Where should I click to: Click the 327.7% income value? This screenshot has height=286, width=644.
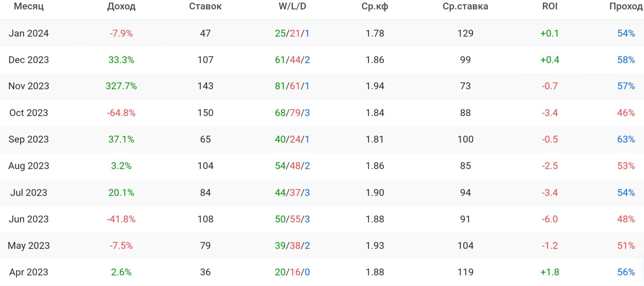click(121, 86)
